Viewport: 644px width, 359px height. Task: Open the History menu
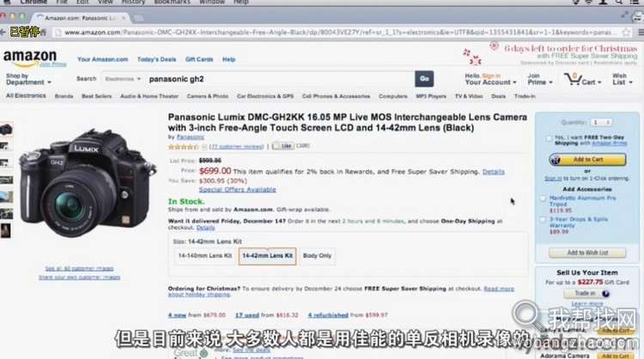pos(133,2)
